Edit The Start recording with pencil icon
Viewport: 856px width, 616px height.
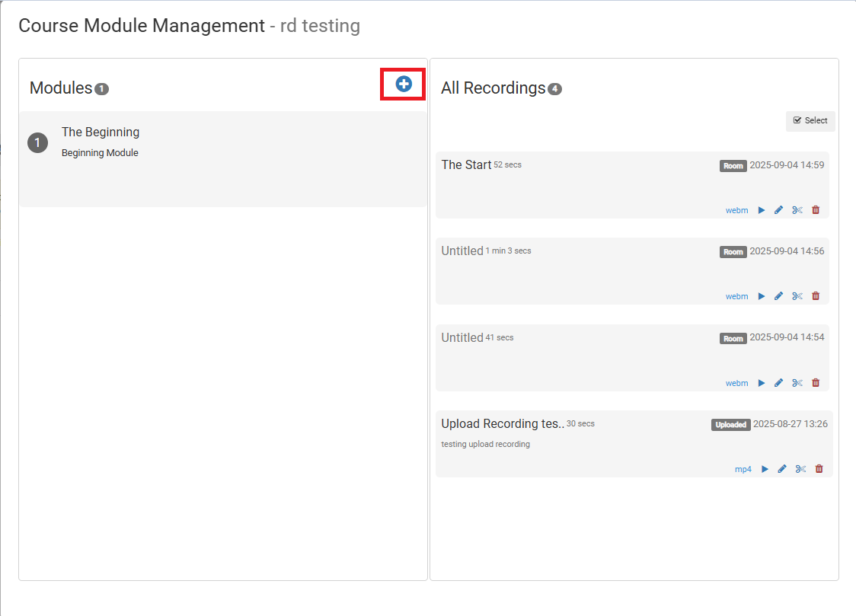pos(779,210)
